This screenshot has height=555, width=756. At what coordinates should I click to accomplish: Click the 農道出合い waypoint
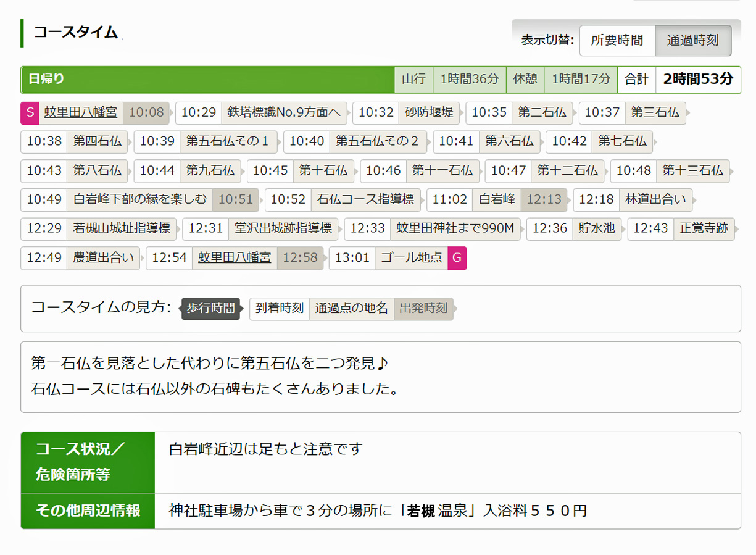[103, 258]
